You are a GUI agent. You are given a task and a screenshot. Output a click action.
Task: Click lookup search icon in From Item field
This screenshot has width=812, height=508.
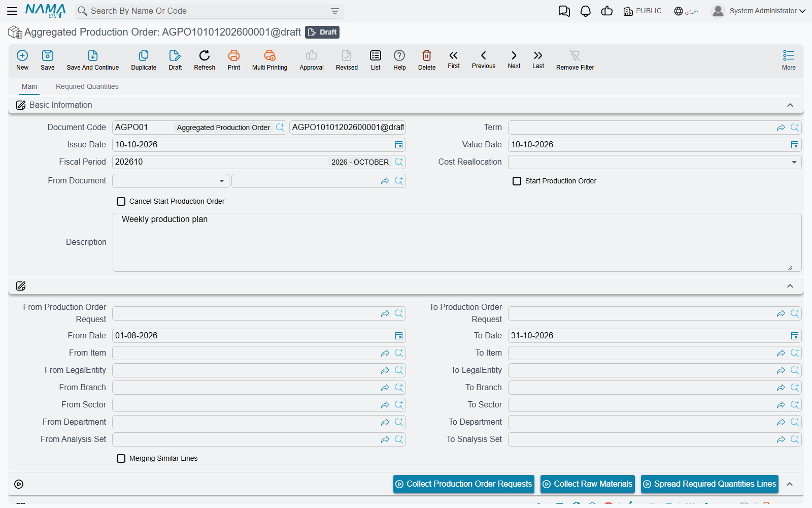click(399, 353)
